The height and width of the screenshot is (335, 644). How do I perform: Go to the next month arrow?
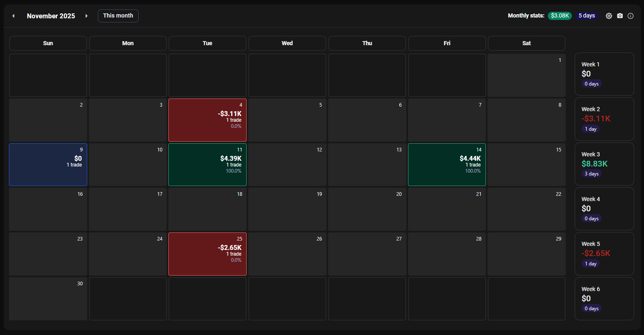(86, 16)
